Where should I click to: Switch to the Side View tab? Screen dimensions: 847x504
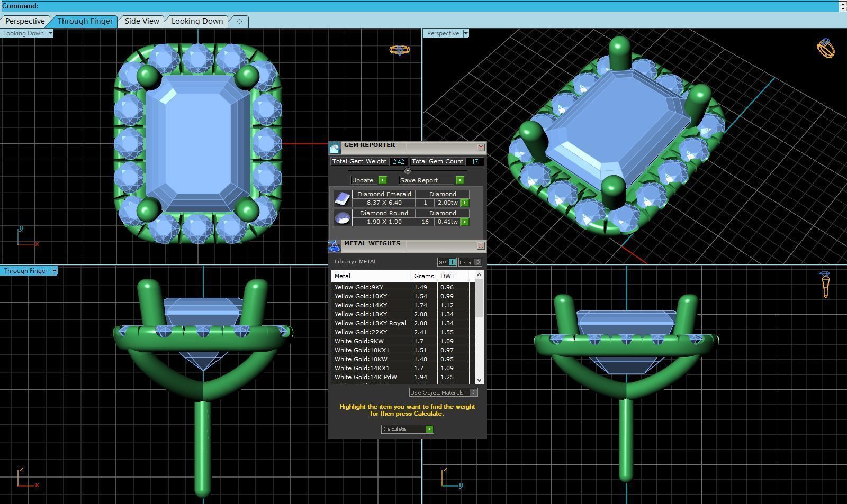142,21
